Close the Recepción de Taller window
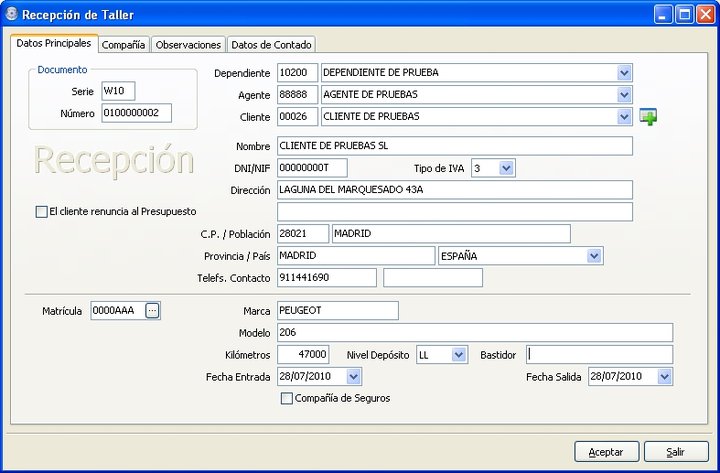 (x=705, y=15)
